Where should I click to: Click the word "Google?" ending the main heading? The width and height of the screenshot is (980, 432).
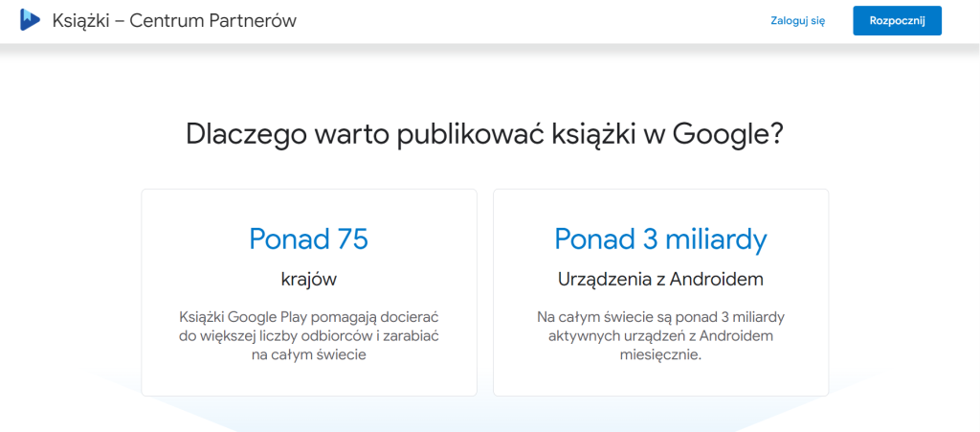pos(728,133)
